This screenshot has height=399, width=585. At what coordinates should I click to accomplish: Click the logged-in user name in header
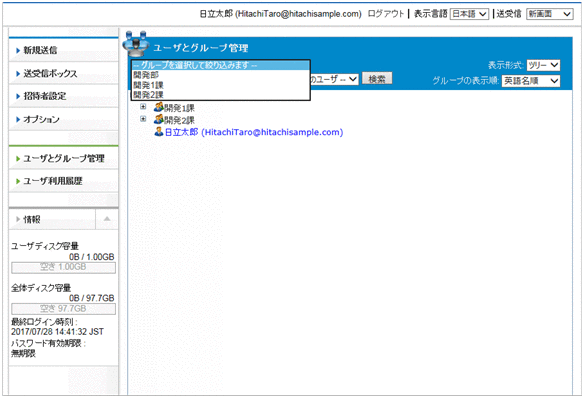281,14
